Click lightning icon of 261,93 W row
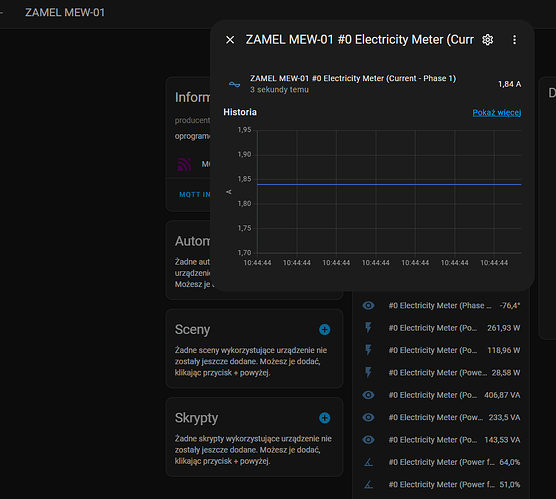 pos(368,328)
